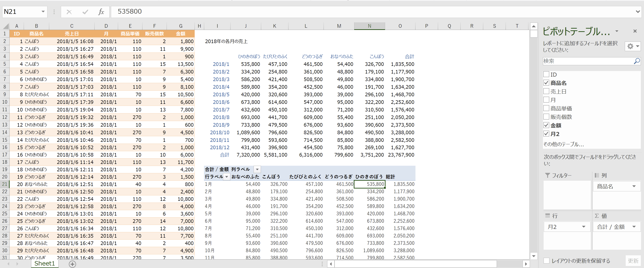Image resolution: width=644 pixels, height=268 pixels.
Task: Open the 行ラベル filter dropdown
Action: pos(227,177)
